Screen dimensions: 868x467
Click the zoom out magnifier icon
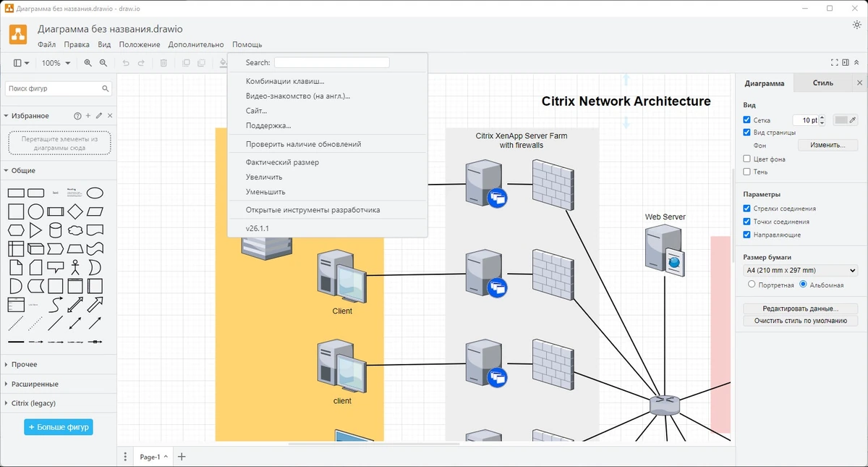click(x=103, y=63)
